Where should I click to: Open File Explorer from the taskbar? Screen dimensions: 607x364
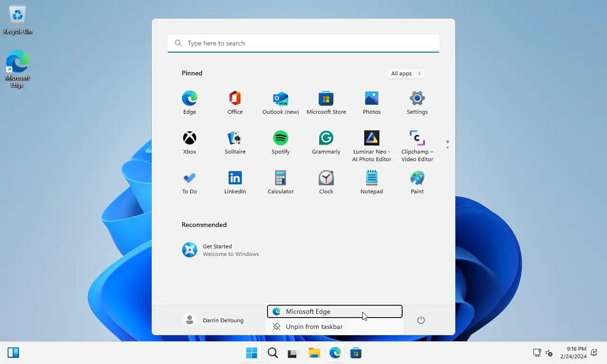314,353
